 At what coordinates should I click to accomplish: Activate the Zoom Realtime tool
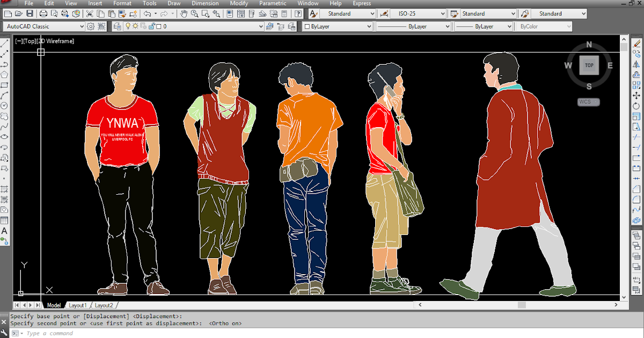pos(194,14)
